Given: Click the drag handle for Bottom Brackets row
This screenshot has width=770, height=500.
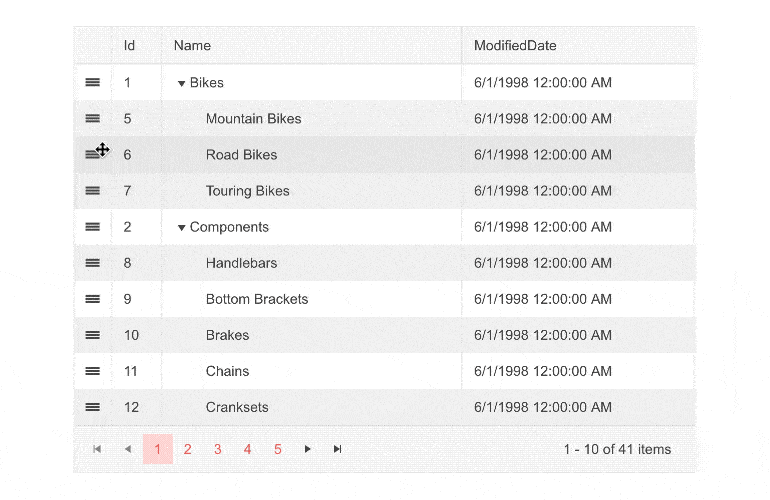Looking at the screenshot, I should coord(93,299).
